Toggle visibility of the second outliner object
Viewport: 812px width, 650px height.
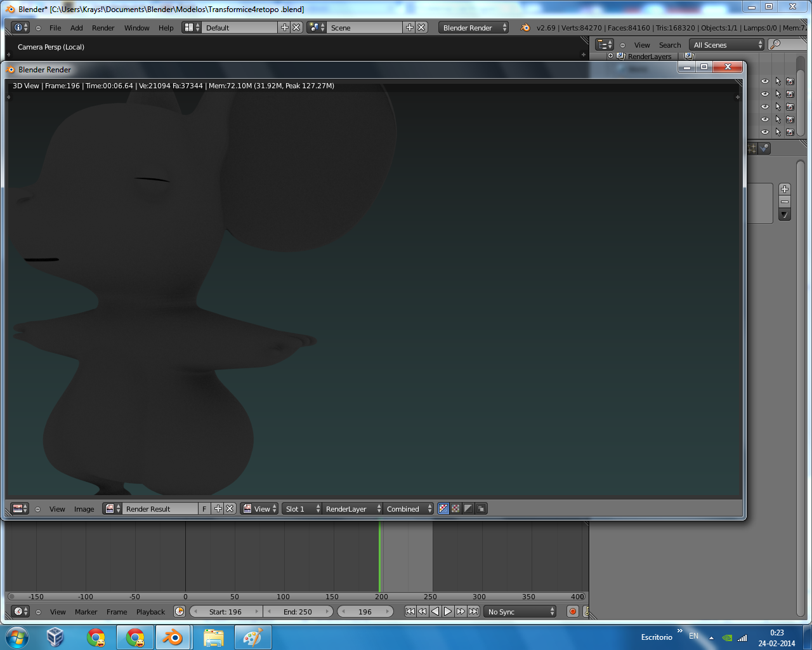tap(765, 94)
